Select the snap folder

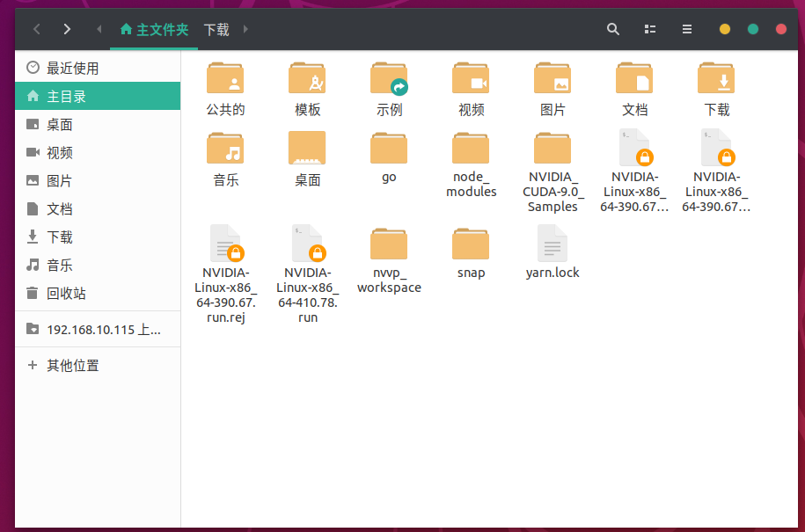click(471, 244)
